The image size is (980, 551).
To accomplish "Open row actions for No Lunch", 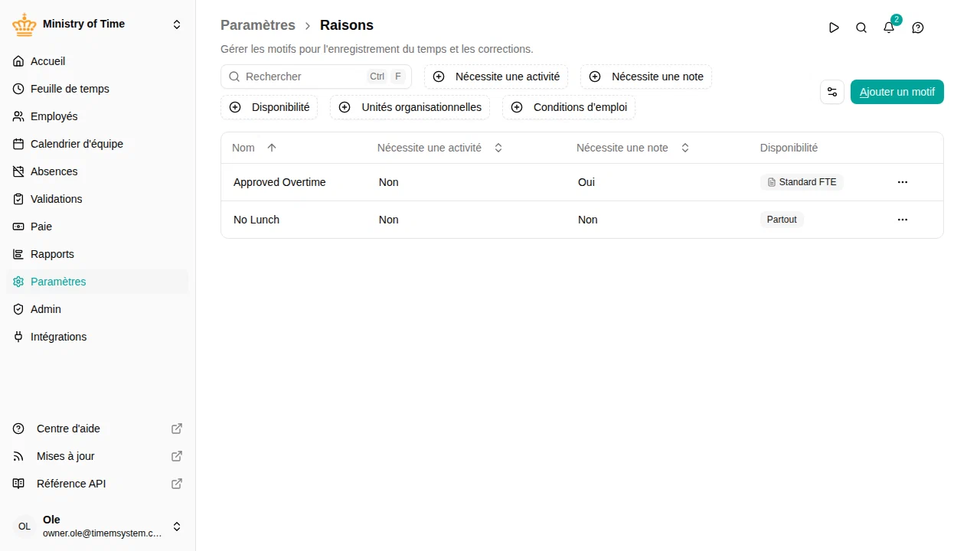I will [x=903, y=220].
